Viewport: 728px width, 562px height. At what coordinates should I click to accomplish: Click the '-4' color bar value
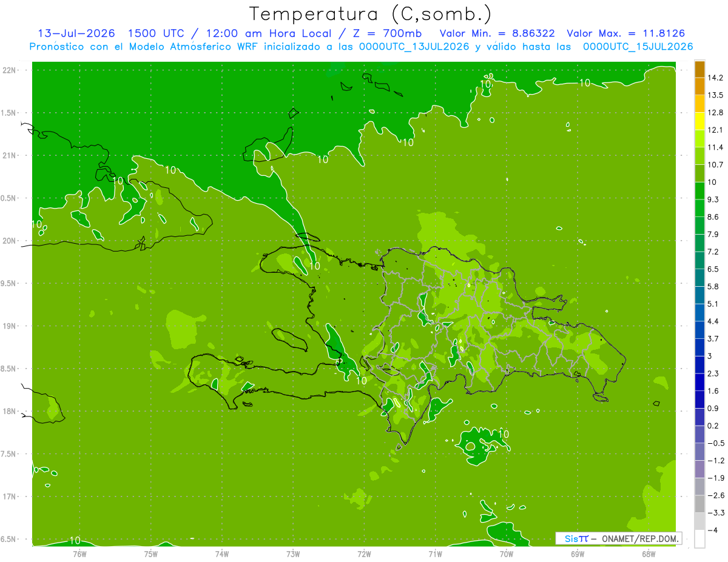pos(713,530)
